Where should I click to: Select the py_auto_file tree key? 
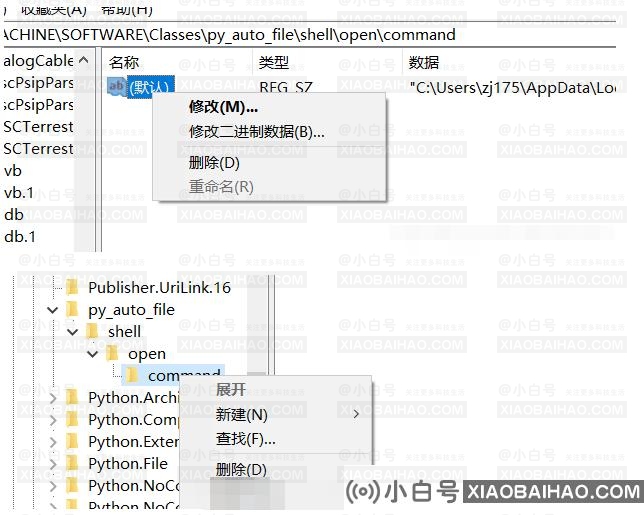(131, 310)
